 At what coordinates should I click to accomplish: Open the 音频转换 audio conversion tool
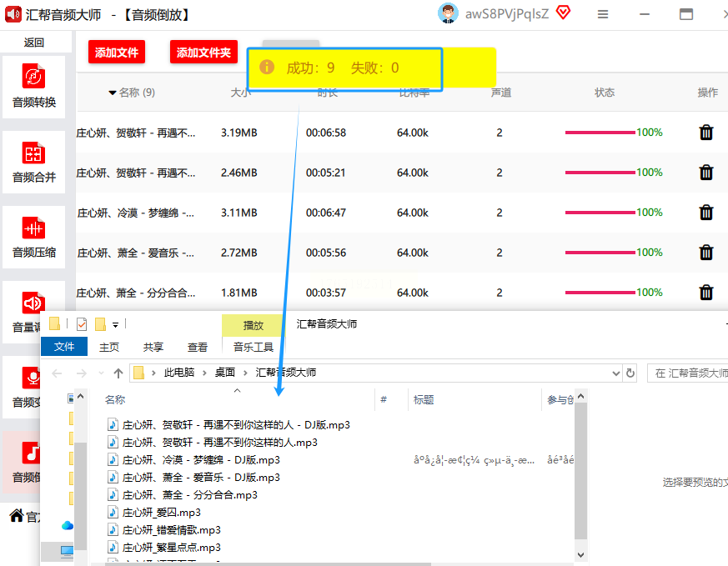34,87
